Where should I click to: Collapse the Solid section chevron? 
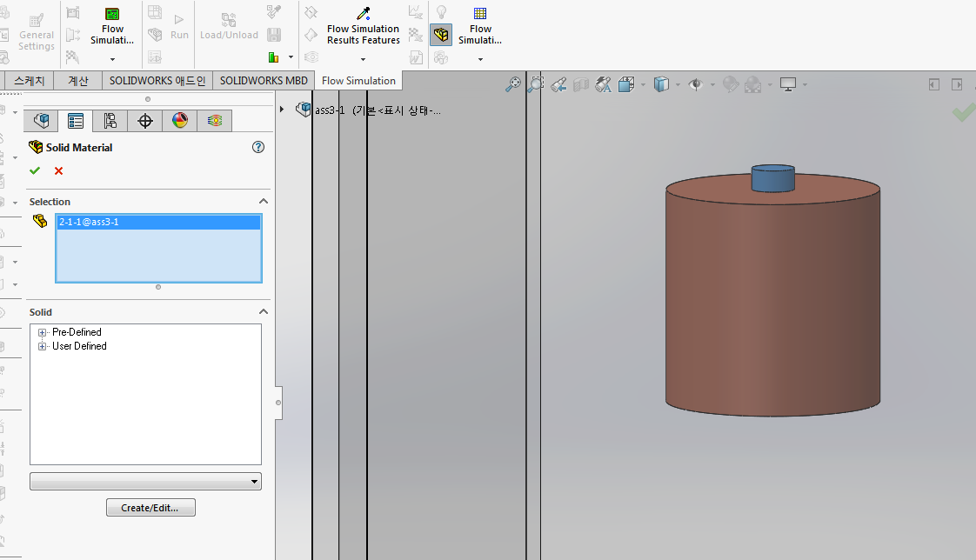pos(264,311)
